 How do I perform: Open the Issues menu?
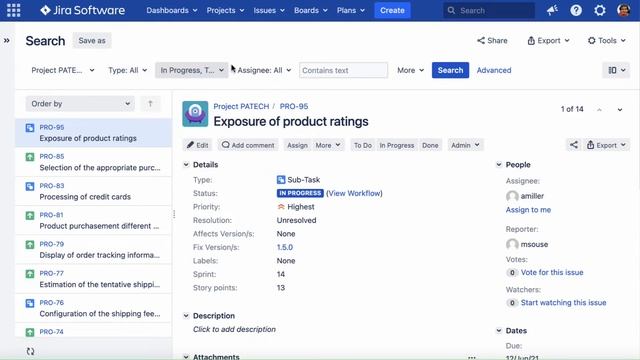[x=269, y=10]
